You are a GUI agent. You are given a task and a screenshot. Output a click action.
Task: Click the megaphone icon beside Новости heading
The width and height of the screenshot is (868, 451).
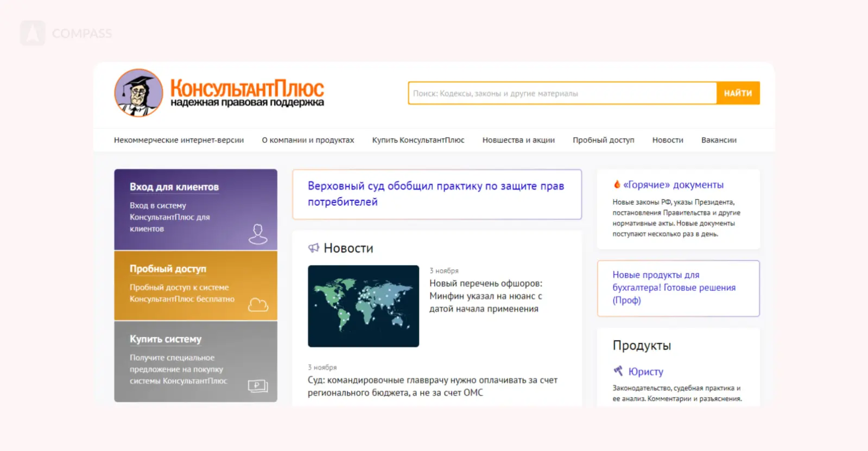(314, 248)
